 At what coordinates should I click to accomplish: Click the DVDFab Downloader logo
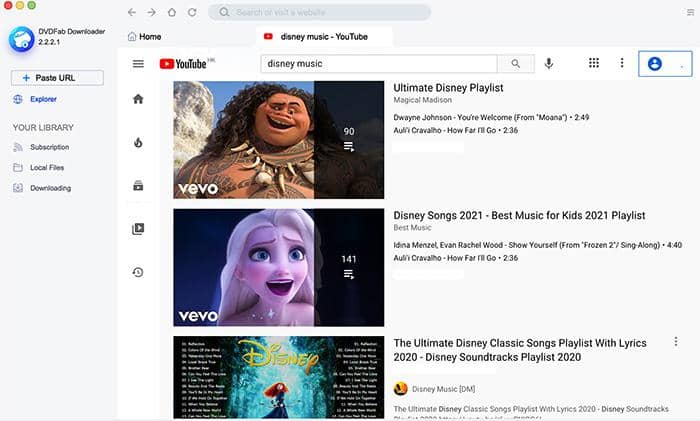[21, 39]
